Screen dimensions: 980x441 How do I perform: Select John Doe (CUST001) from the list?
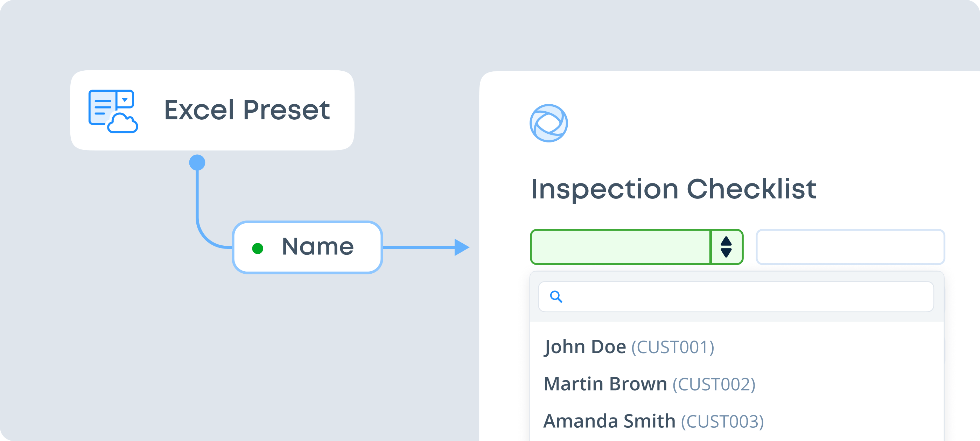629,347
